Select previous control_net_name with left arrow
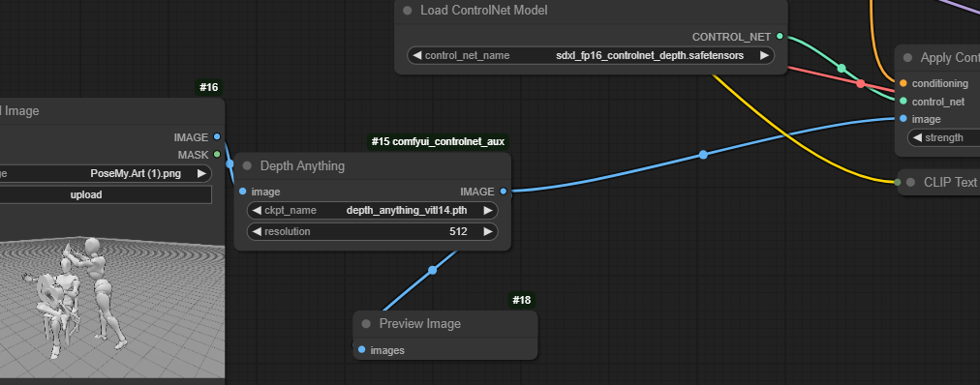This screenshot has height=385, width=980. coord(416,55)
